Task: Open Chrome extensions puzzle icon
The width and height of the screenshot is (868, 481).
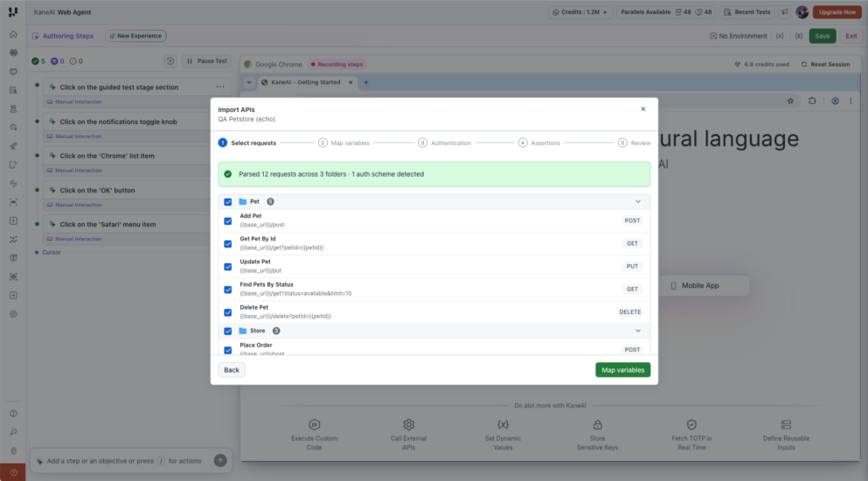Action: coord(812,101)
